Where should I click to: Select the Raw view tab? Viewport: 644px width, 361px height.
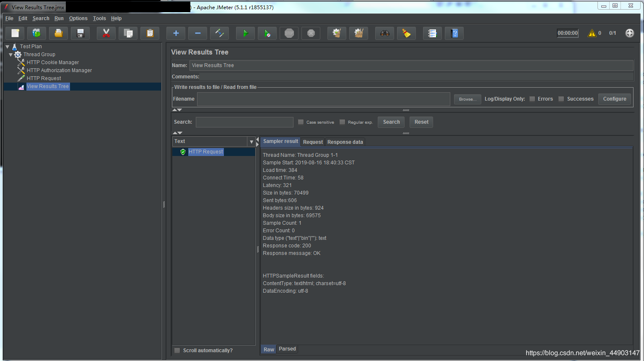tap(269, 349)
